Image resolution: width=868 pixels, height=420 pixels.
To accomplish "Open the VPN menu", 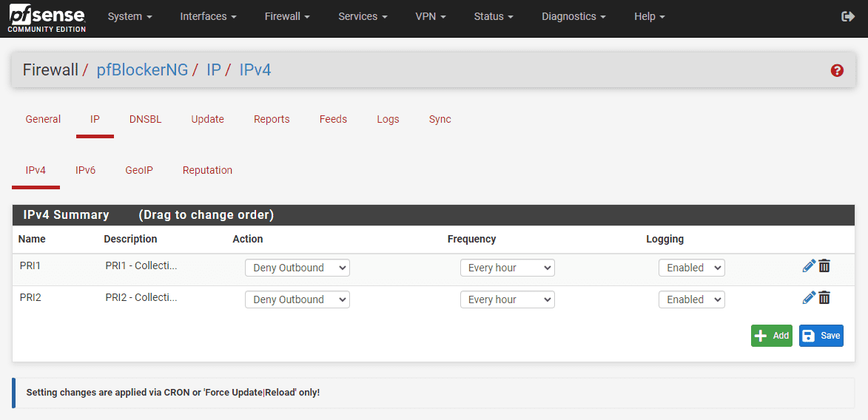I will coord(431,16).
